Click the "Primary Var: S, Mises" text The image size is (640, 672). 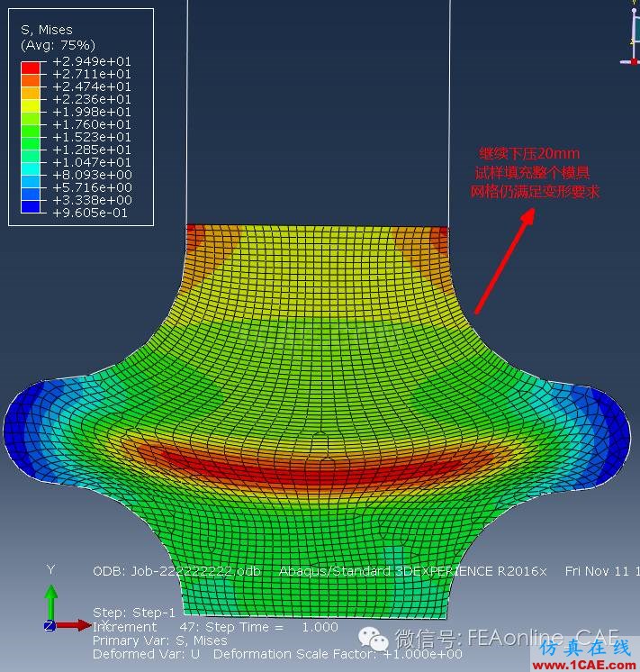coord(159,640)
